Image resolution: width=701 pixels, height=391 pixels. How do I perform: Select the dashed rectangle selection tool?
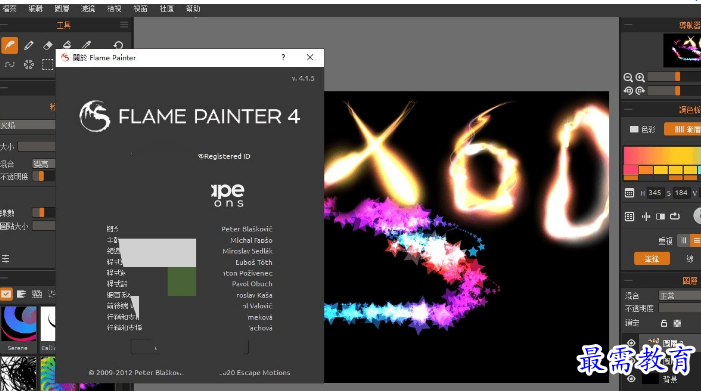tap(47, 64)
